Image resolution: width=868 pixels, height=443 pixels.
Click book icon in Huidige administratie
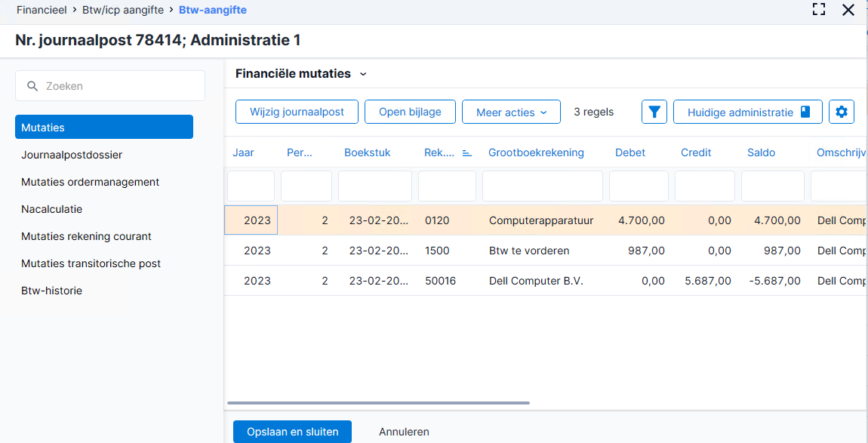pyautogui.click(x=805, y=112)
